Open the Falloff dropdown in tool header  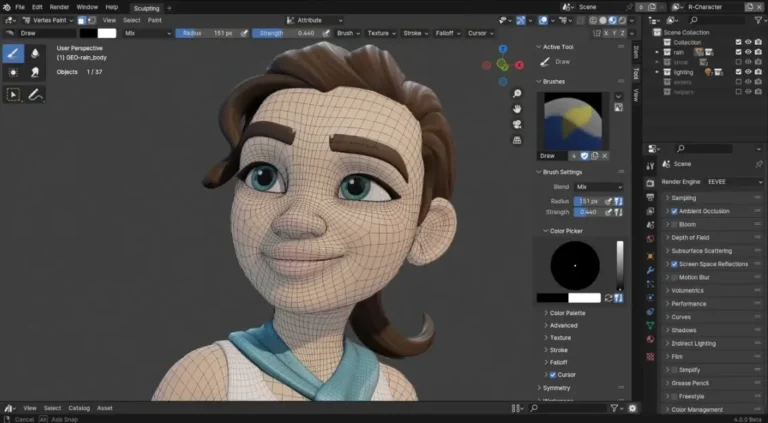pyautogui.click(x=448, y=33)
